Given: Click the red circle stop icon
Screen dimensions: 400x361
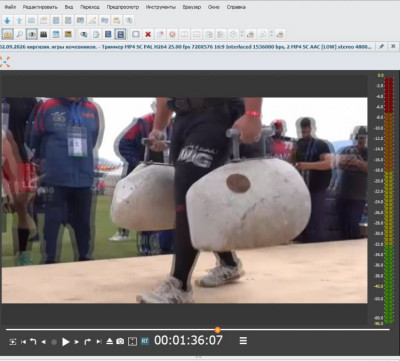Looking at the screenshot, I should coord(172,34).
